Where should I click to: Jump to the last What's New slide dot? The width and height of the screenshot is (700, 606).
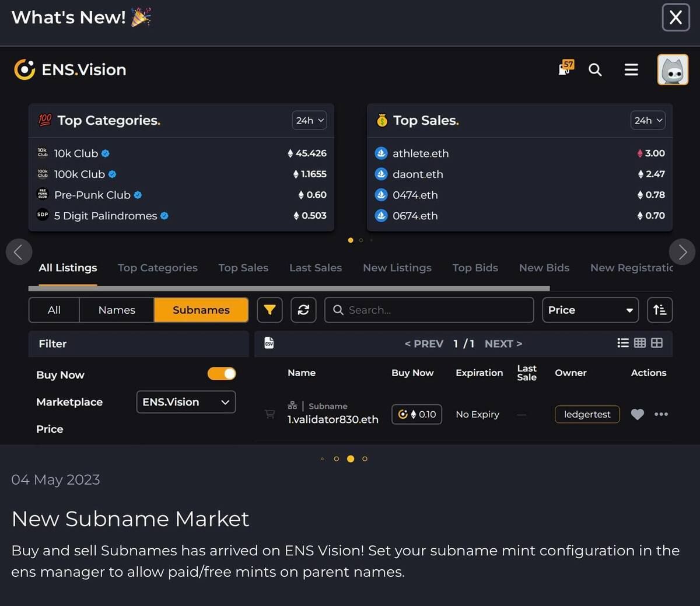click(x=365, y=459)
